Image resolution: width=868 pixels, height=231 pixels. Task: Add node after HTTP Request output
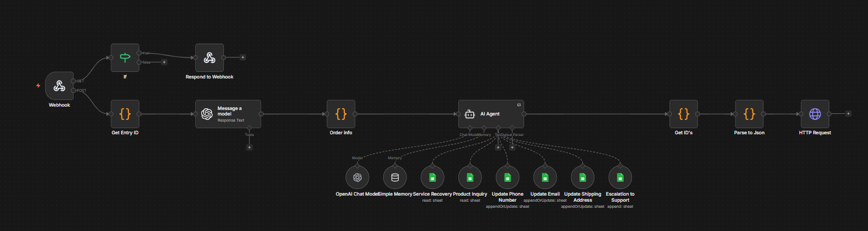[848, 114]
